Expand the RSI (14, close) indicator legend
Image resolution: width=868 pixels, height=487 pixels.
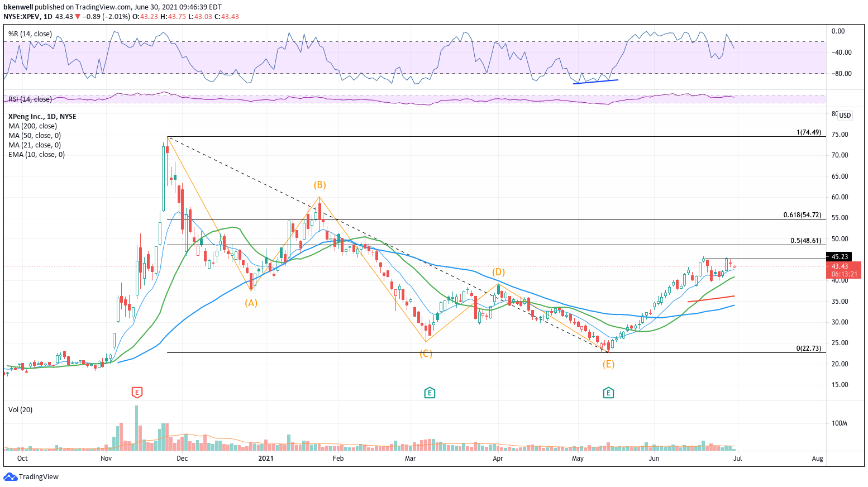(x=30, y=99)
